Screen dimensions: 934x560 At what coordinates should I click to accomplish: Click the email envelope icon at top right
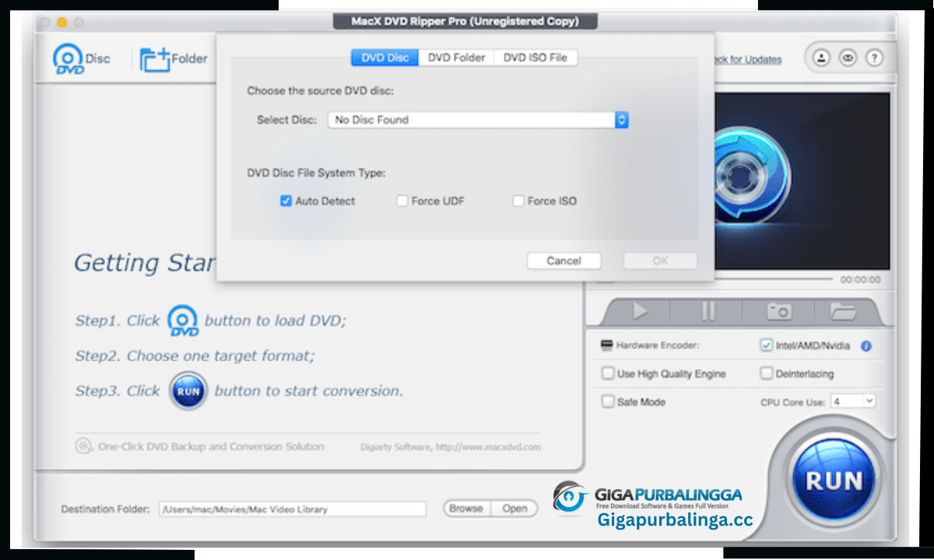848,58
